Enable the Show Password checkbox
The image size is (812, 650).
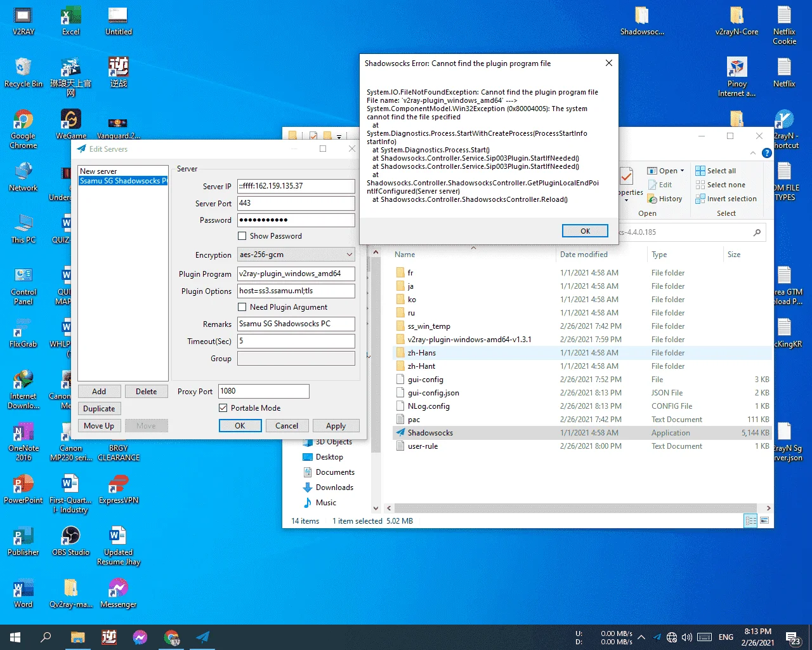tap(242, 236)
